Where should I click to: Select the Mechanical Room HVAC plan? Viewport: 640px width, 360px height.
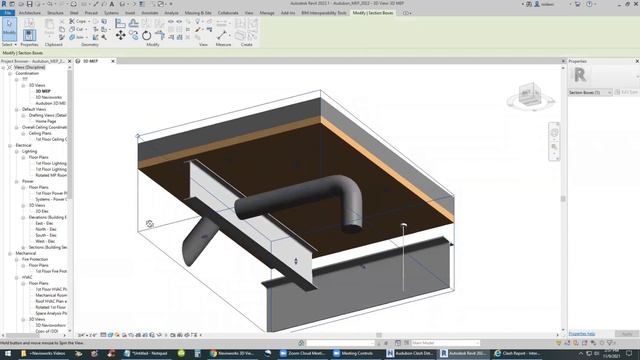pos(51,295)
